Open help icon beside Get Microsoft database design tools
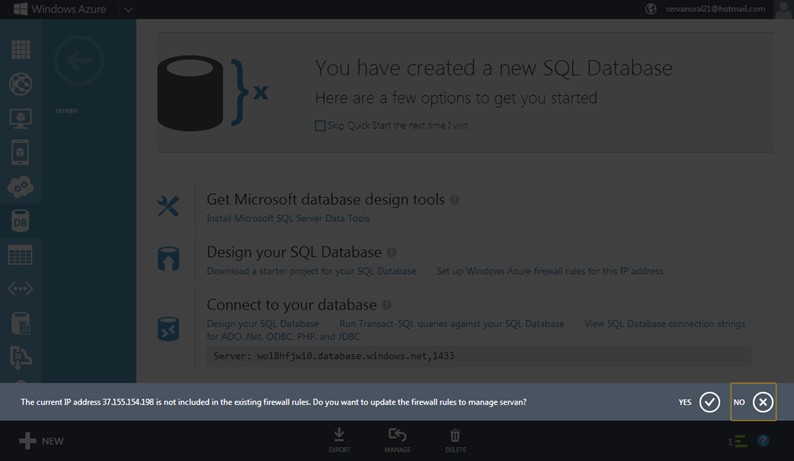Screen dimensions: 794x461 click(x=455, y=200)
